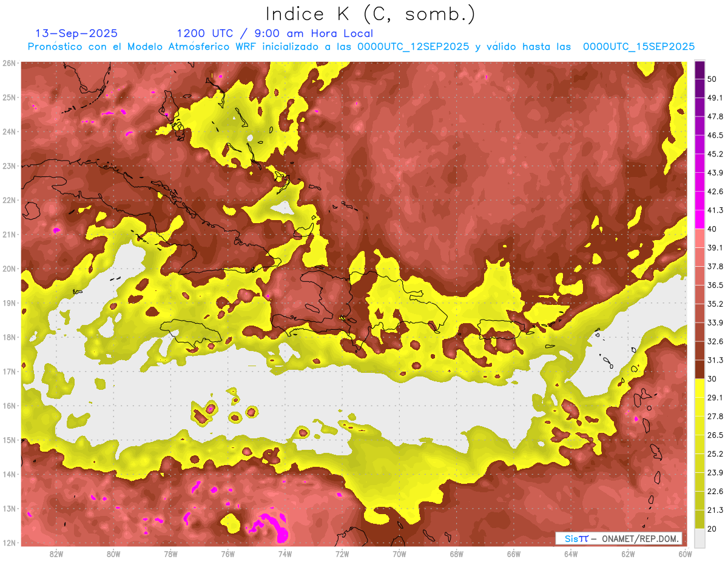Click the longitude label "68W"

[x=457, y=554]
